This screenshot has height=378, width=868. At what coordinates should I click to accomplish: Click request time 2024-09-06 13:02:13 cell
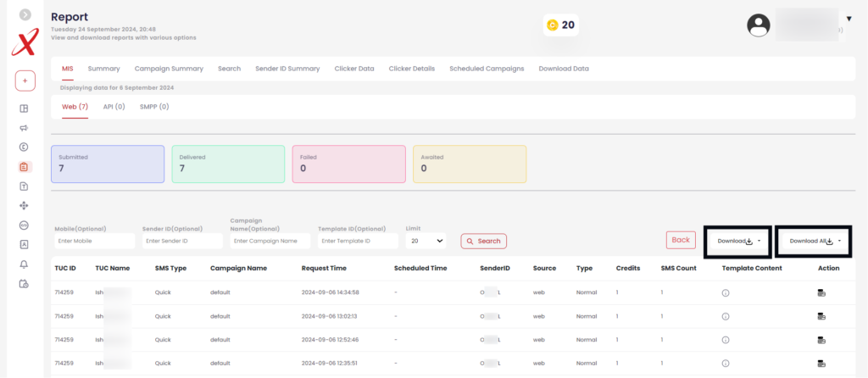point(330,316)
